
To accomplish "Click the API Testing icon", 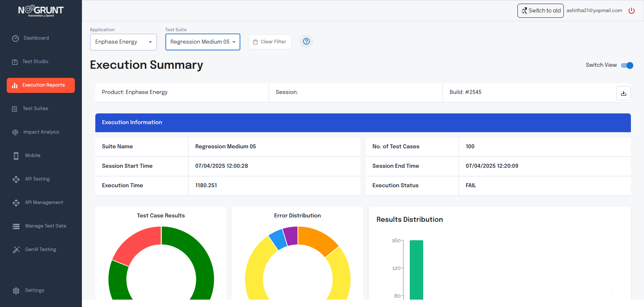I will [x=16, y=179].
